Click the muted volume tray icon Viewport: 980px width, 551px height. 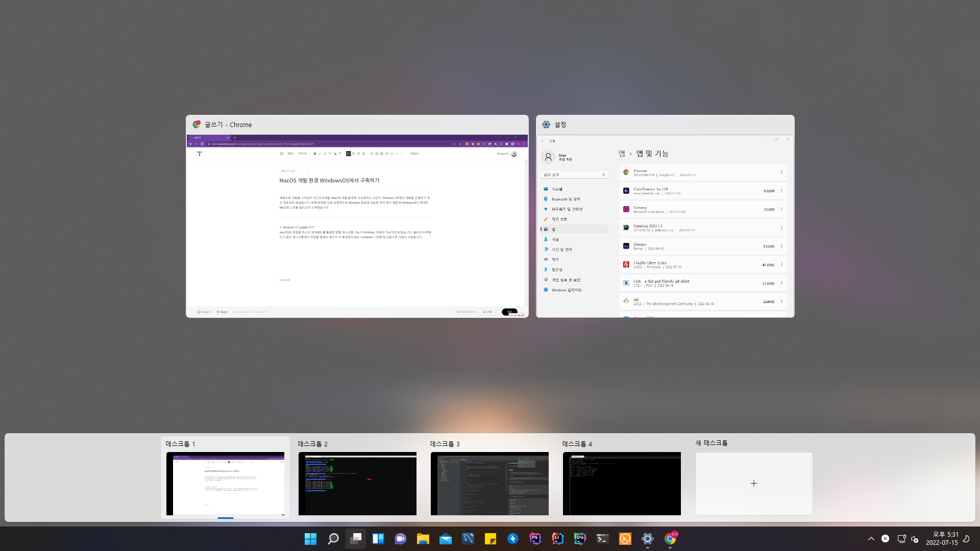point(915,539)
